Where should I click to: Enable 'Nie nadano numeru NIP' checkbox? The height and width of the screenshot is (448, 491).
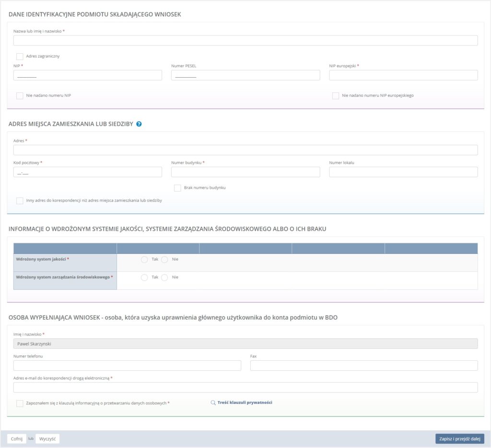tap(20, 96)
